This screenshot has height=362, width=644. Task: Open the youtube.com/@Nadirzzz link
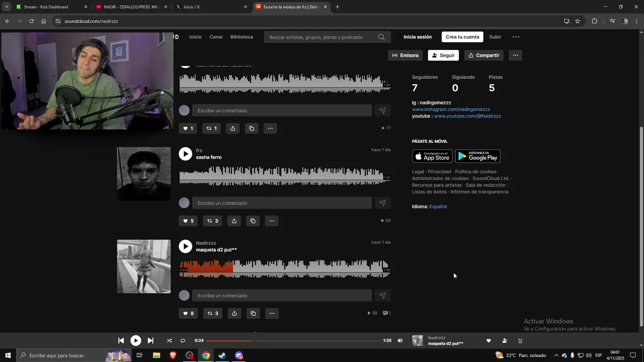[467, 116]
